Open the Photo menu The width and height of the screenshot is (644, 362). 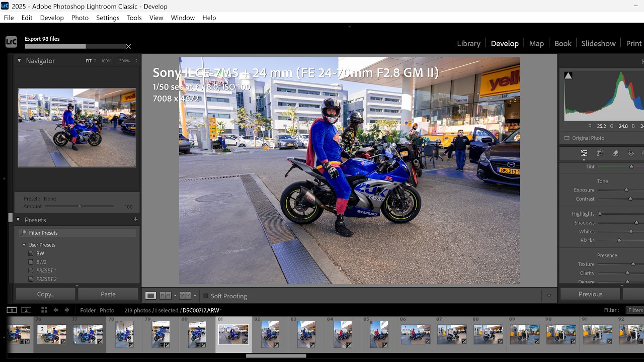80,18
